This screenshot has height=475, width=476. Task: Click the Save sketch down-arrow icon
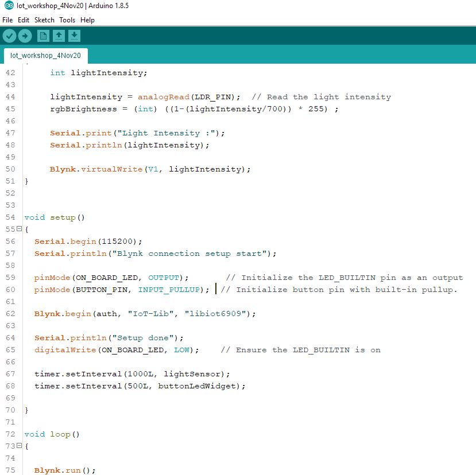(x=74, y=36)
